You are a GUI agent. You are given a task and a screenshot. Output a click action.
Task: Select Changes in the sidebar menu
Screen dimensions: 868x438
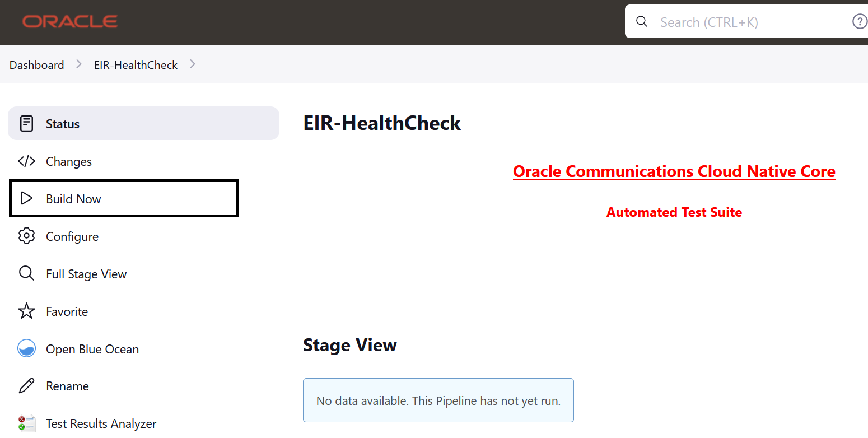point(68,161)
